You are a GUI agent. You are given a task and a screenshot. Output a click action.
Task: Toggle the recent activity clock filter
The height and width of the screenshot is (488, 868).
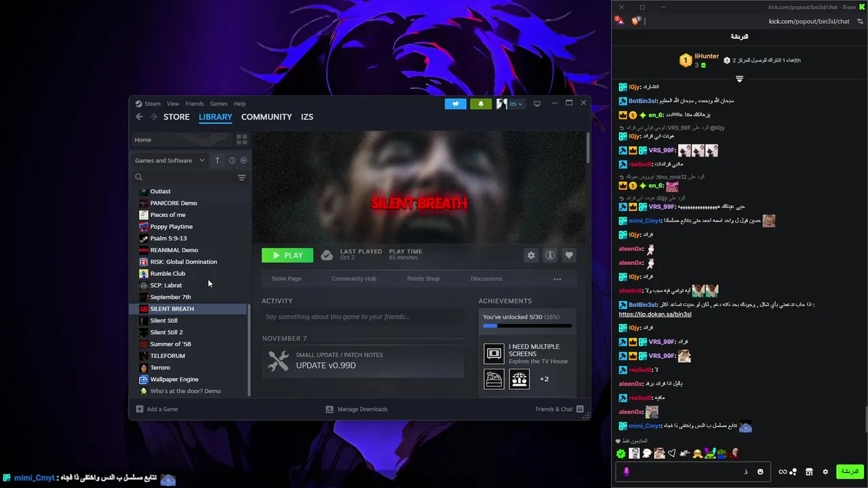click(x=232, y=161)
